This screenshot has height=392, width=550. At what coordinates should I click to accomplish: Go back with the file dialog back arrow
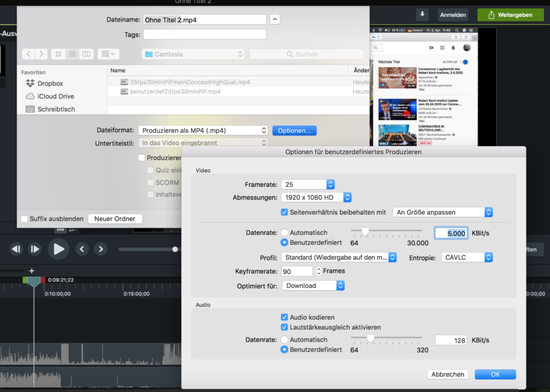pos(29,54)
